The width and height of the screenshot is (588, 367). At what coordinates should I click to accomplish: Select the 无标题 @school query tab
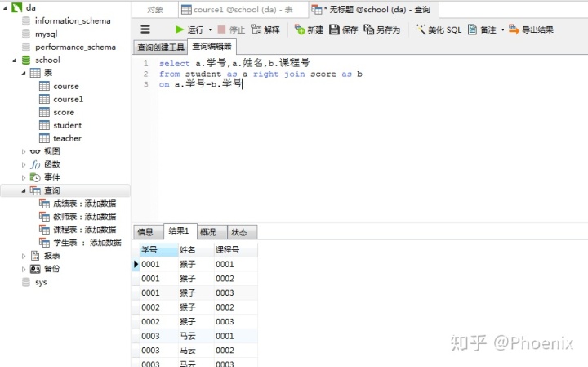(x=373, y=10)
